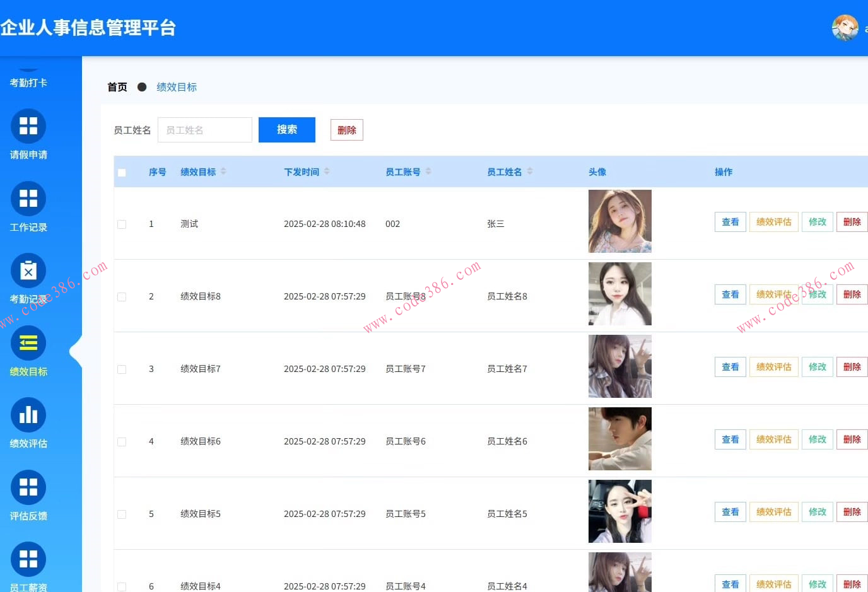Click the 评估反馈 feedback sidebar icon

click(x=28, y=487)
